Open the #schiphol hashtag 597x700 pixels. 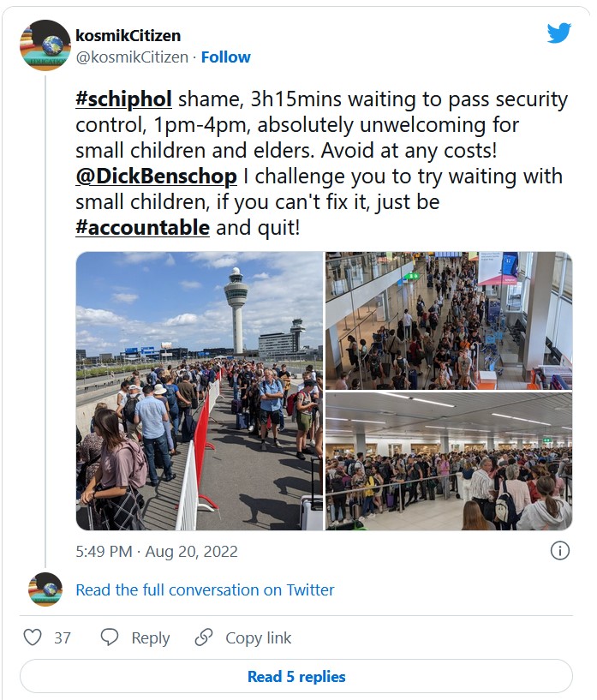click(x=123, y=99)
